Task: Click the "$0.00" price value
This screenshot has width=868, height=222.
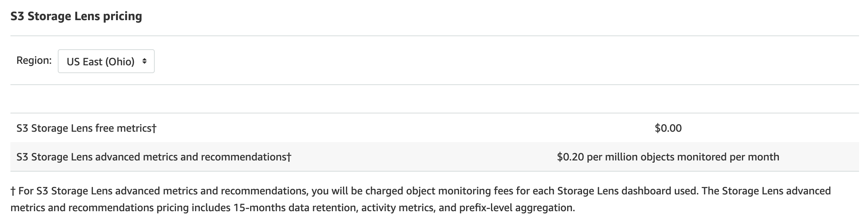Action: [668, 128]
